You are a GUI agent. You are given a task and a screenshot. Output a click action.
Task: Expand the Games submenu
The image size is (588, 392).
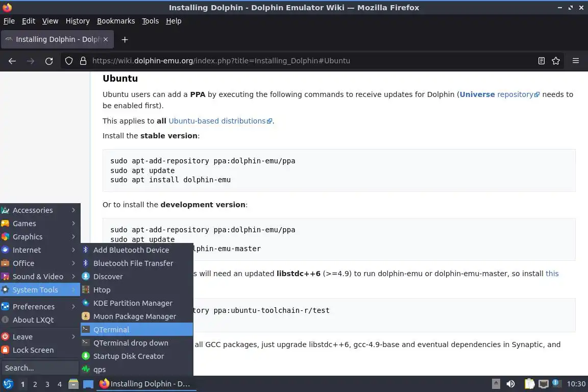pos(40,224)
